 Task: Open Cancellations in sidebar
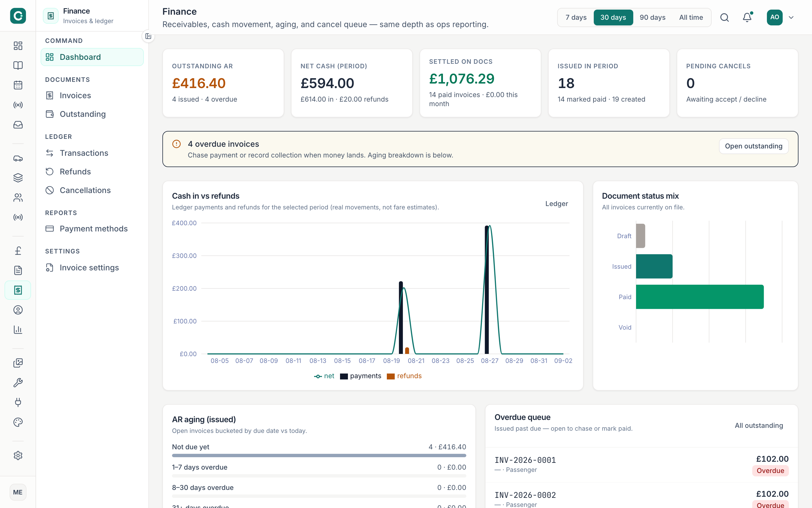coord(92,190)
